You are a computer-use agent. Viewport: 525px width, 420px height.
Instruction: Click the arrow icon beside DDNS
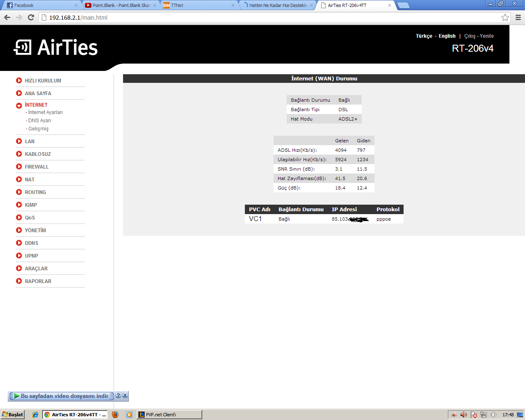click(19, 243)
